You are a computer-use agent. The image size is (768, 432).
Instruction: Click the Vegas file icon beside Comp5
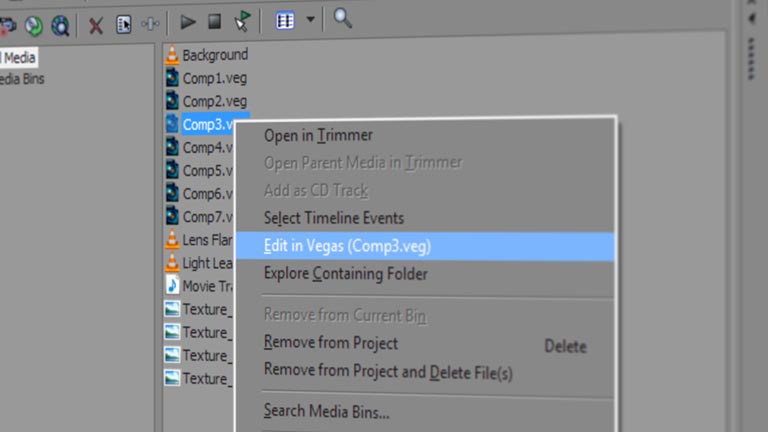[x=172, y=170]
